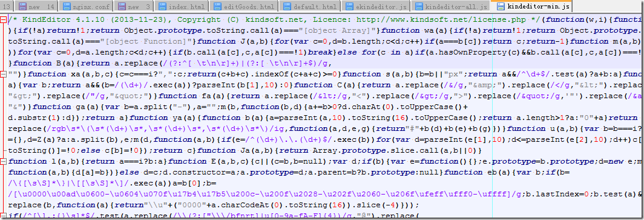The height and width of the screenshot is (220, 644).
Task: Open the editGoods.html tab
Action: (243, 7)
